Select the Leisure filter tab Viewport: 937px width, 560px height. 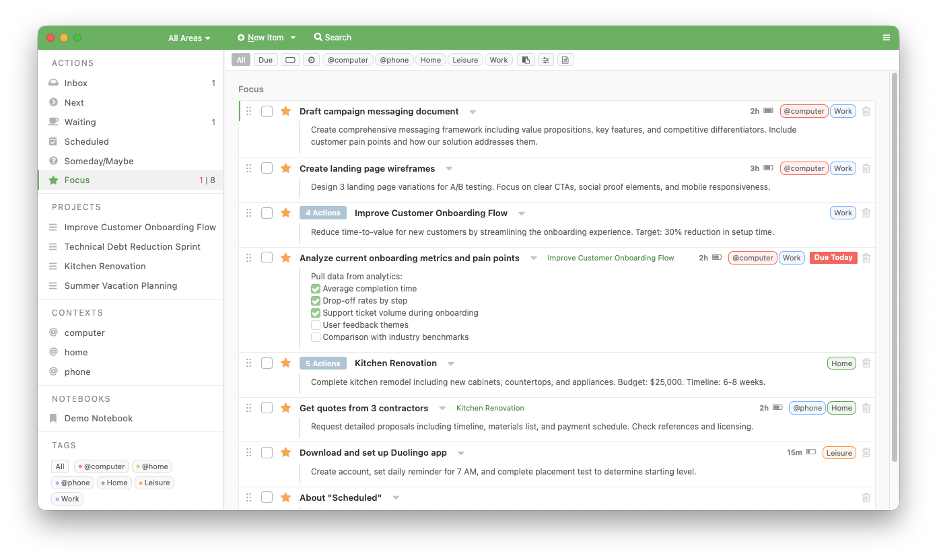465,59
